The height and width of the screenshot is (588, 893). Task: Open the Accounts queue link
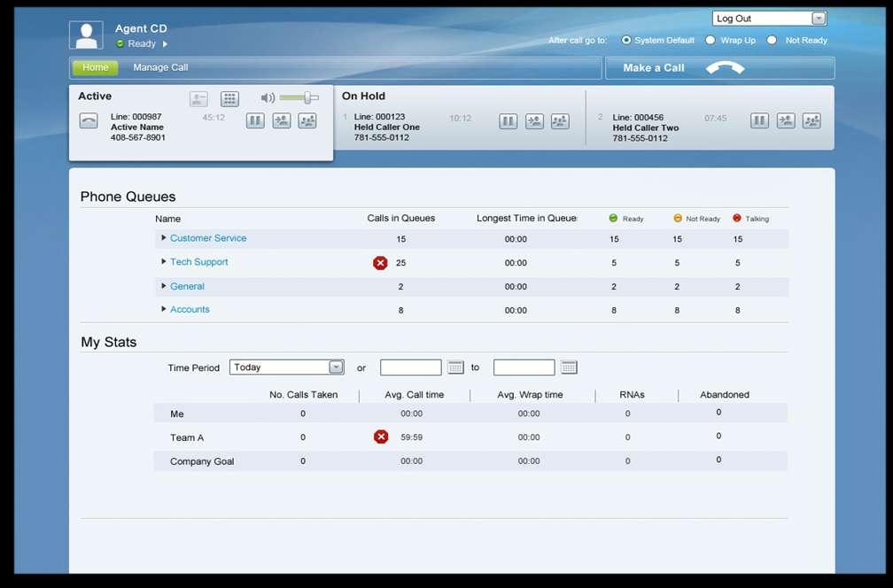[x=190, y=309]
